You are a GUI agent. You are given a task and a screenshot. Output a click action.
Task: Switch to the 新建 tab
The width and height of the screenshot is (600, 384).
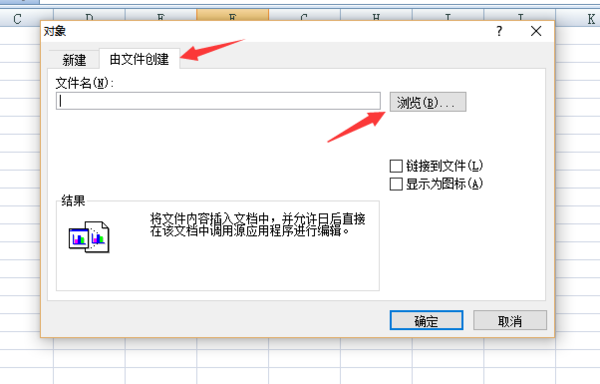point(74,60)
